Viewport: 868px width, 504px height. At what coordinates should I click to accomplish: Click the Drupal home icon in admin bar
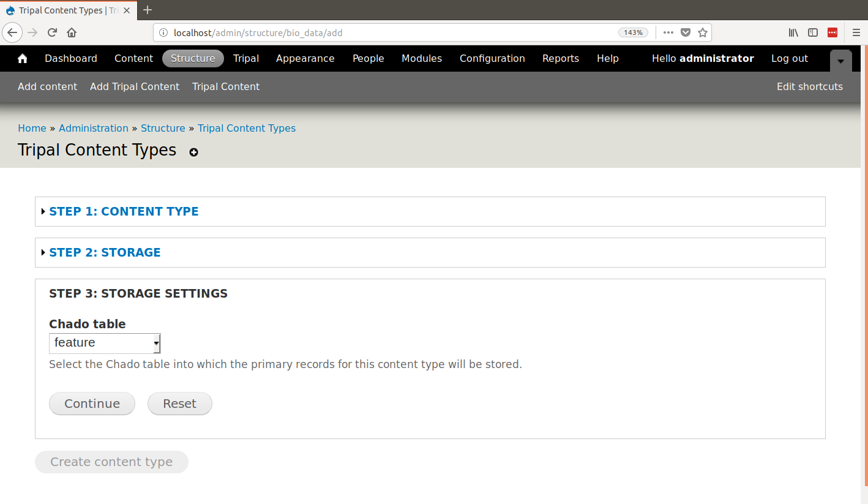coord(23,59)
